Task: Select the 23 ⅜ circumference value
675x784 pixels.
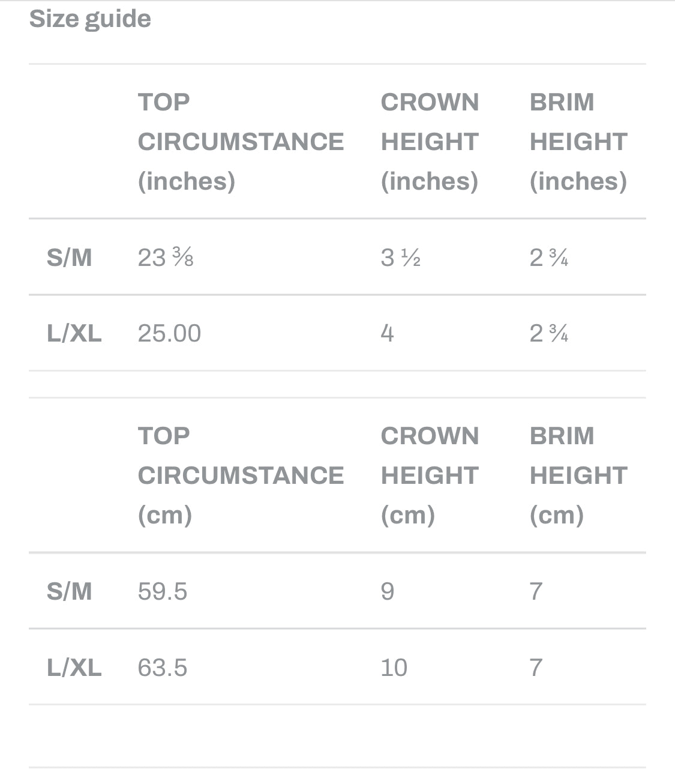Action: pyautogui.click(x=166, y=258)
